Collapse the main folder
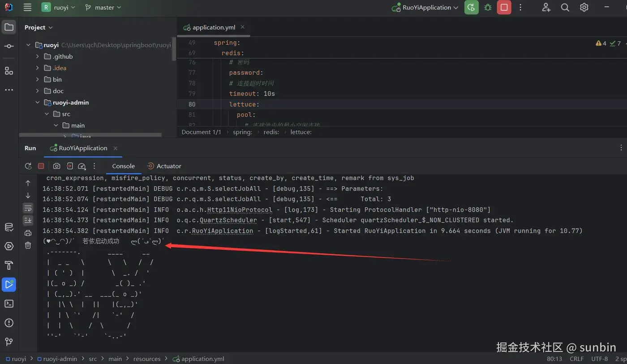This screenshot has width=627, height=364. pyautogui.click(x=56, y=125)
